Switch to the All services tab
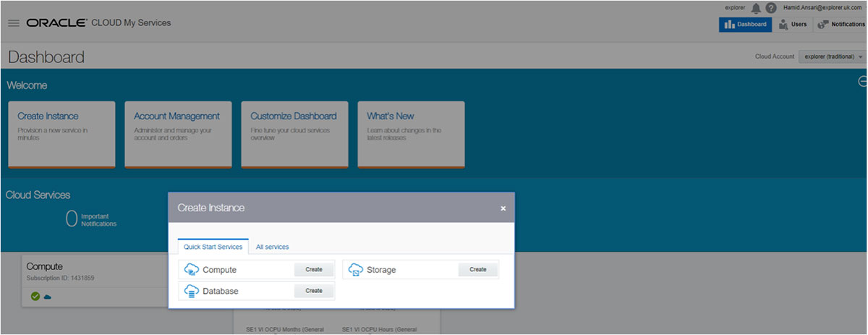The image size is (868, 335). click(x=272, y=247)
